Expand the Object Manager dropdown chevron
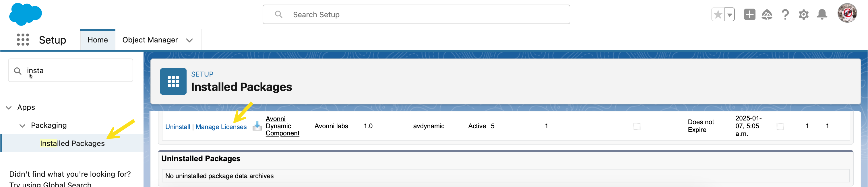Screen dimensions: 868x187 tap(189, 40)
